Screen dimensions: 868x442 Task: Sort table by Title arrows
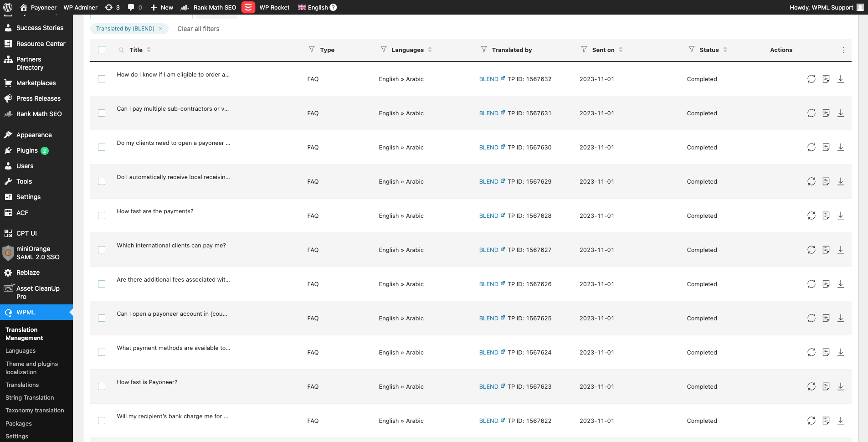click(149, 50)
